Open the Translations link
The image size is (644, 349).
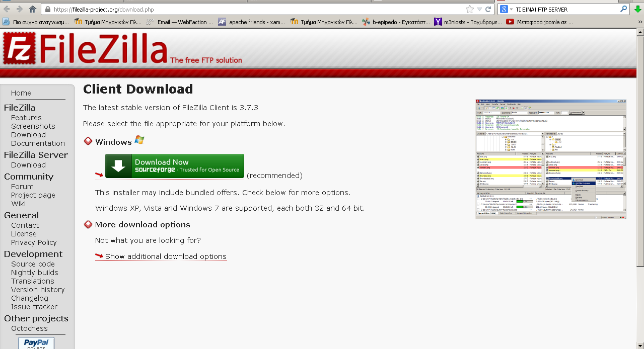(33, 281)
